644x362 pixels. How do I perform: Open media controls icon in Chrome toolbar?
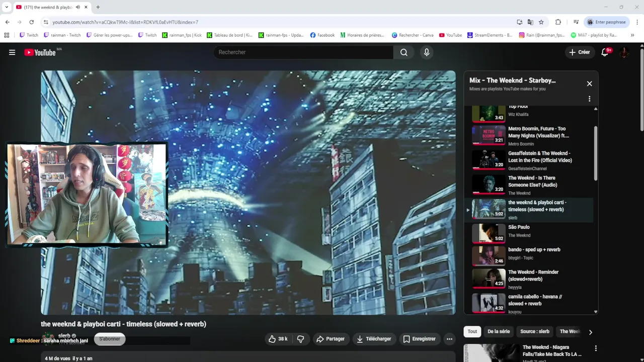pos(576,22)
